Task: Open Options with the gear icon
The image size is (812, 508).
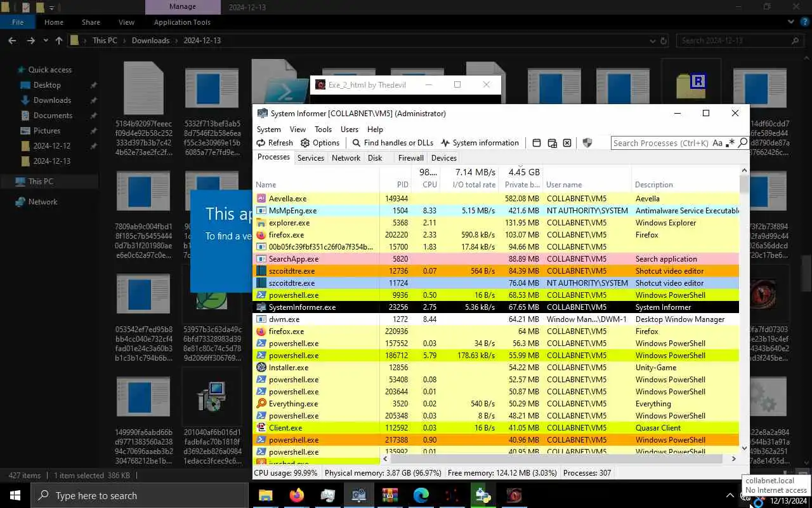Action: [305, 143]
